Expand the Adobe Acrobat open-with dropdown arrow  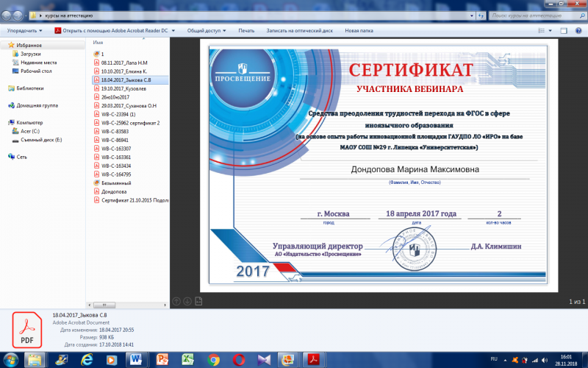coord(173,31)
